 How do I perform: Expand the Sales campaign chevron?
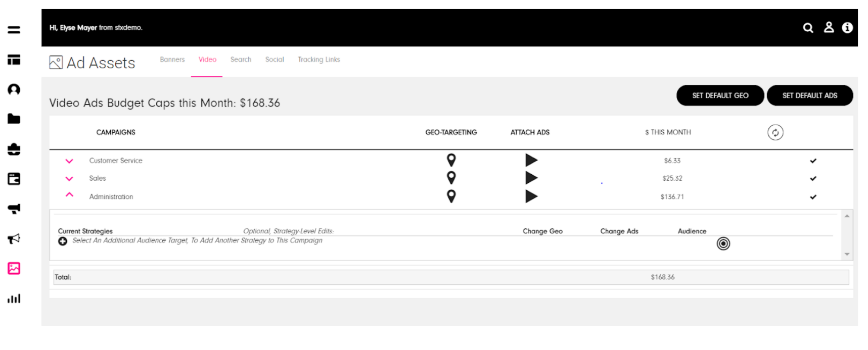(69, 179)
